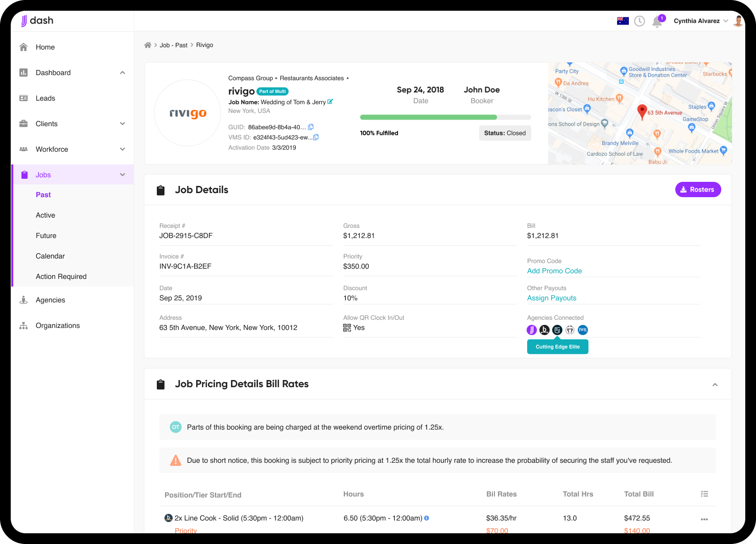The width and height of the screenshot is (756, 544).
Task: Collapse the Jobs submenu chevron
Action: (x=123, y=175)
